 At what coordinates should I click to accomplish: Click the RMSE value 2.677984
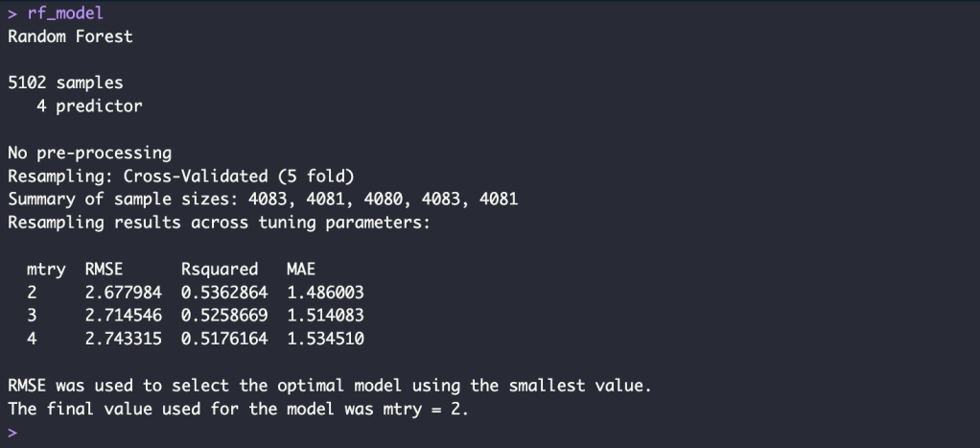coord(123,292)
